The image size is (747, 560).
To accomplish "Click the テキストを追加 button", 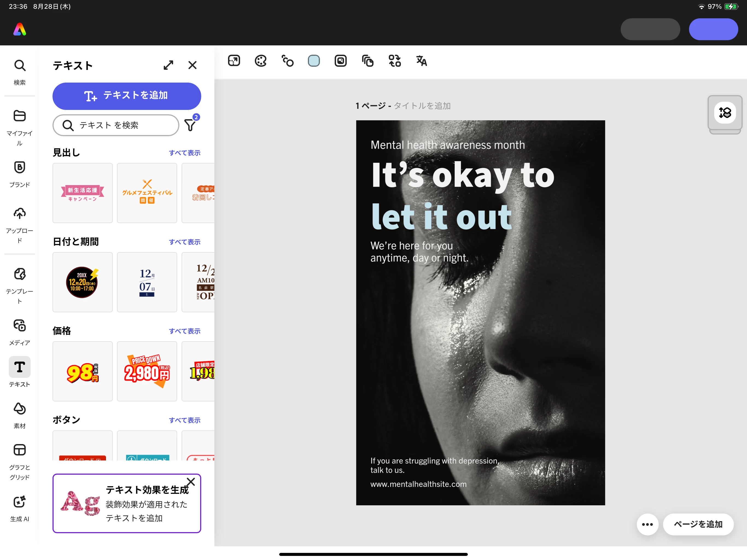I will [x=127, y=96].
